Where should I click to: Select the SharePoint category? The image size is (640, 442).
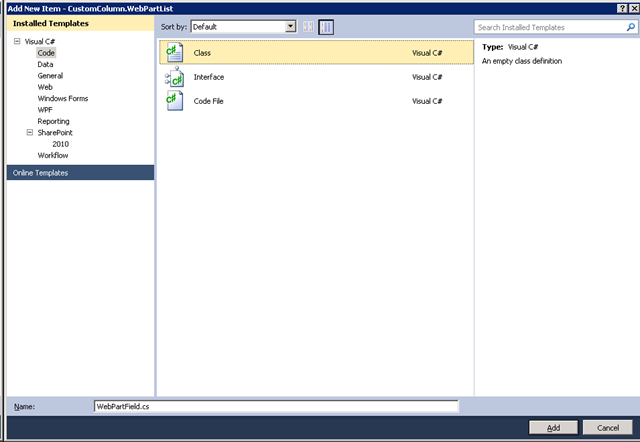[55, 133]
